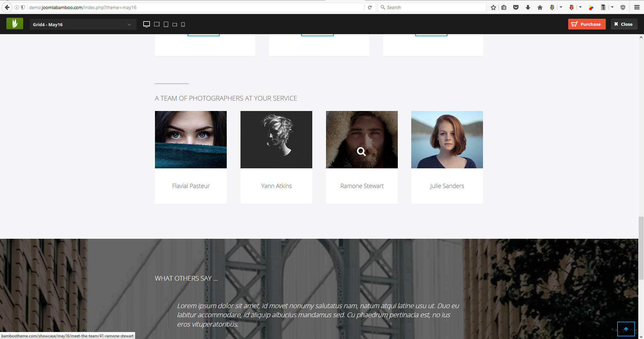Open Flavial Pasteur's photo
This screenshot has height=339, width=644.
(x=191, y=139)
